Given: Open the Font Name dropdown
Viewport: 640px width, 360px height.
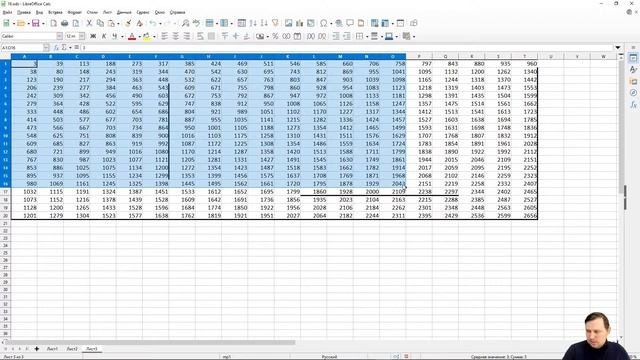Looking at the screenshot, I should [59, 36].
